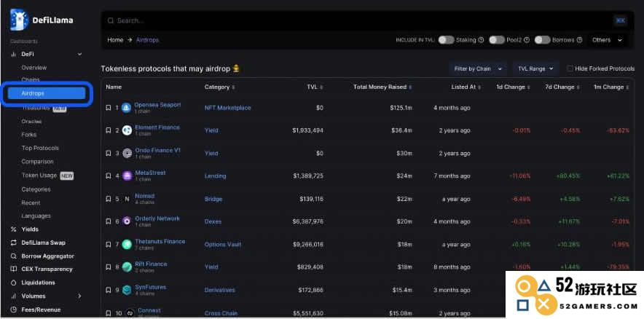Click Pool2 help question icon
Image resolution: width=644 pixels, height=319 pixels.
pyautogui.click(x=526, y=40)
